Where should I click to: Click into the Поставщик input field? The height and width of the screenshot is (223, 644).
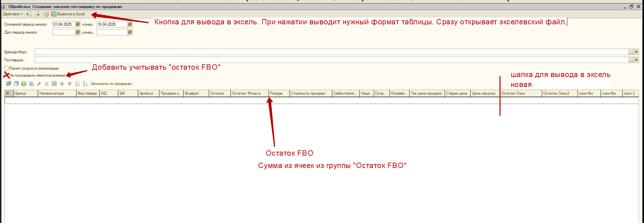(331, 60)
